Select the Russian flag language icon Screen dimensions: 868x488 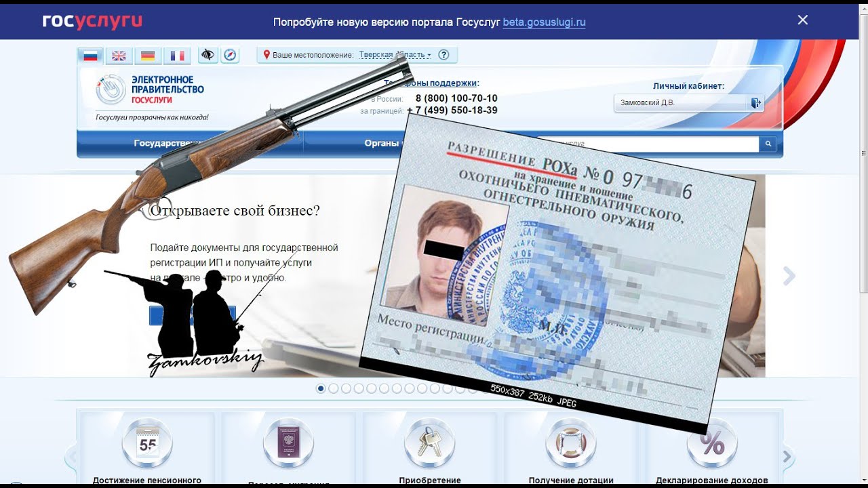[x=90, y=56]
